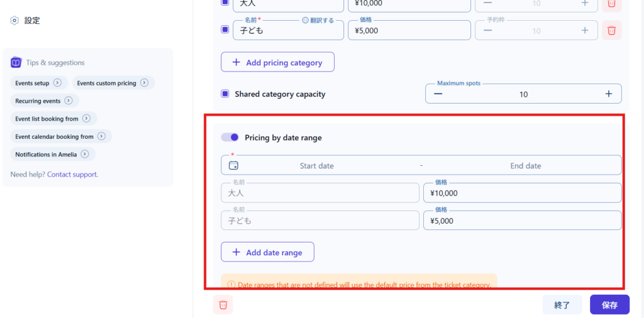This screenshot has width=644, height=318.
Task: Click the bottom-left red delete trash icon
Action: [223, 305]
